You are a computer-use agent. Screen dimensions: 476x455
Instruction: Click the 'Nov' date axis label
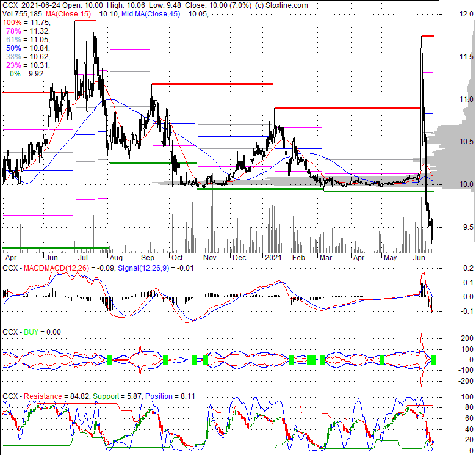click(x=210, y=258)
